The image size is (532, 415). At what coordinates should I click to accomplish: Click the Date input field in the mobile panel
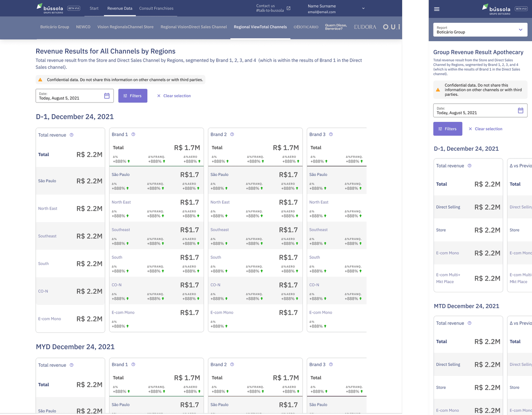click(480, 110)
